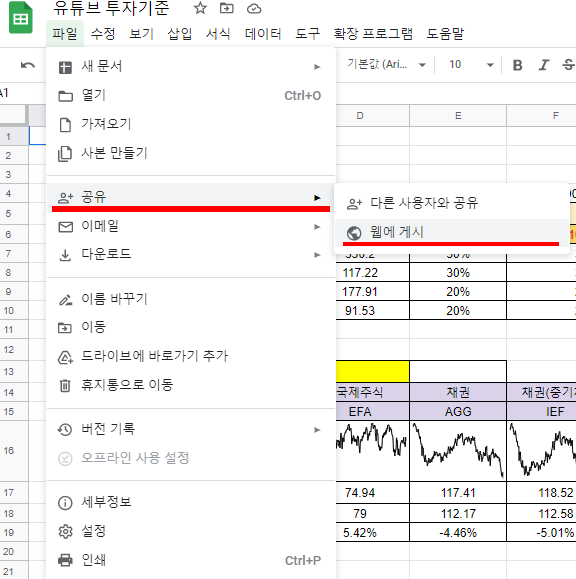Open the 확장 프로그램 menu
Screen dimensions: 576x579
click(373, 34)
